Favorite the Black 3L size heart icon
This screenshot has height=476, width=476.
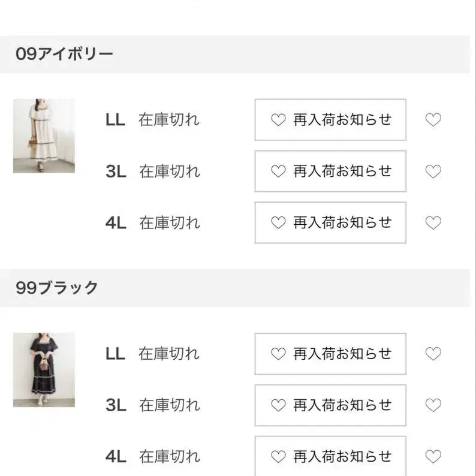click(x=433, y=405)
